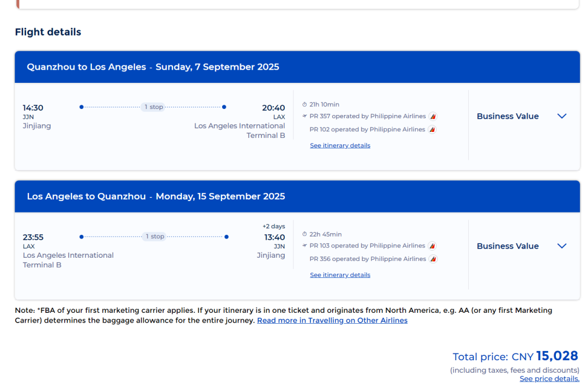588x388 pixels.
Task: Click plane icon before PR 357 flight
Action: [x=305, y=116]
